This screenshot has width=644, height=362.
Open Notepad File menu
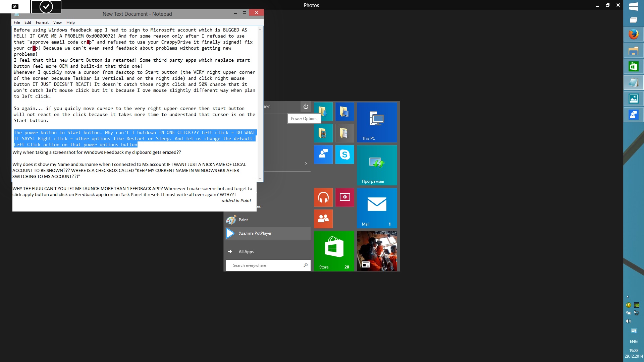click(17, 22)
